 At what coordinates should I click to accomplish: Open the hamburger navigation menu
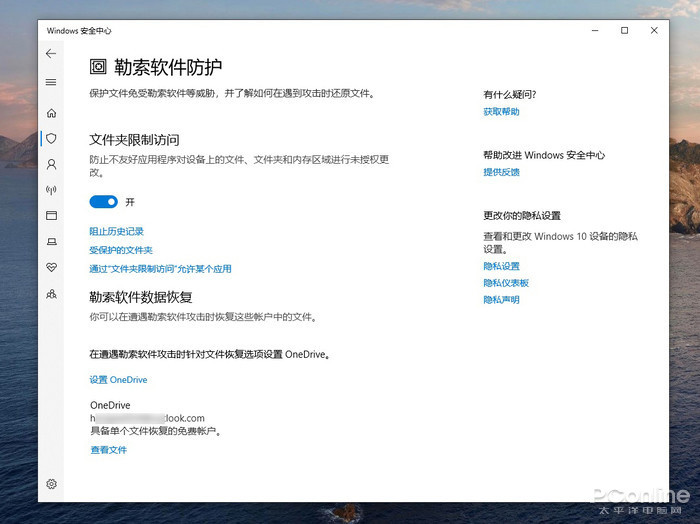[51, 82]
